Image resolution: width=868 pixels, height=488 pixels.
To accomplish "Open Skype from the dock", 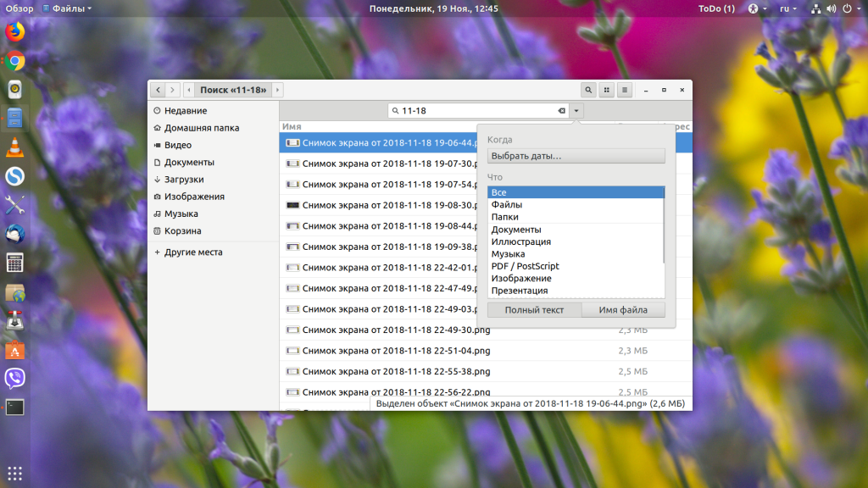I will [15, 176].
